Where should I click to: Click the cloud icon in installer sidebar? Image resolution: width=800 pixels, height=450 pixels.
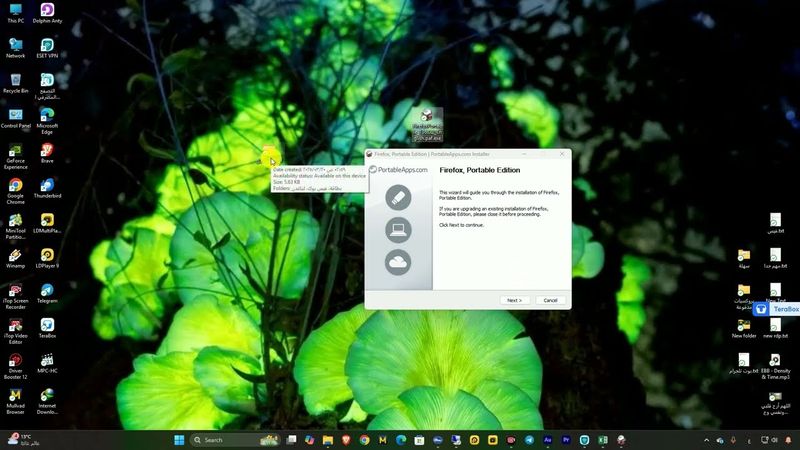[398, 262]
